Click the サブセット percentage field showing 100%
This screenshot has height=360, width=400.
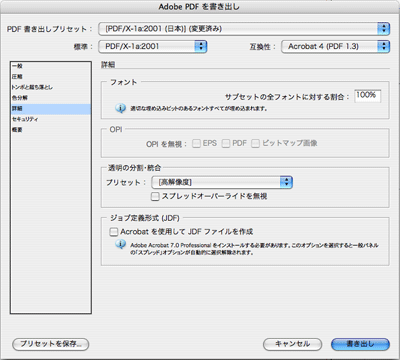(x=368, y=96)
